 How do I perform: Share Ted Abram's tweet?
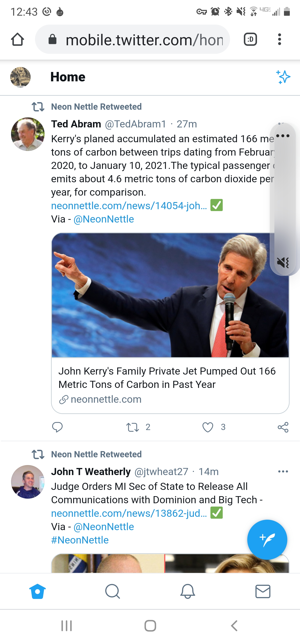point(283,427)
